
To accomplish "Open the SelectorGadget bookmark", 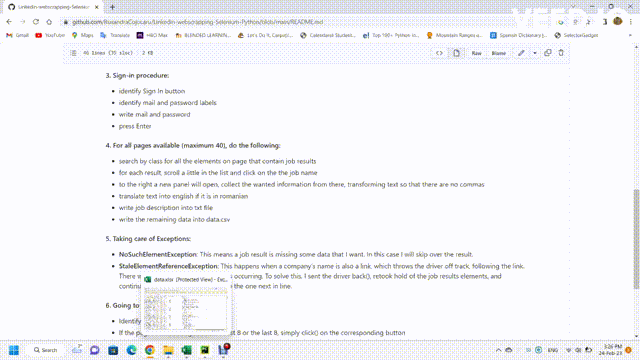I will tap(576, 36).
